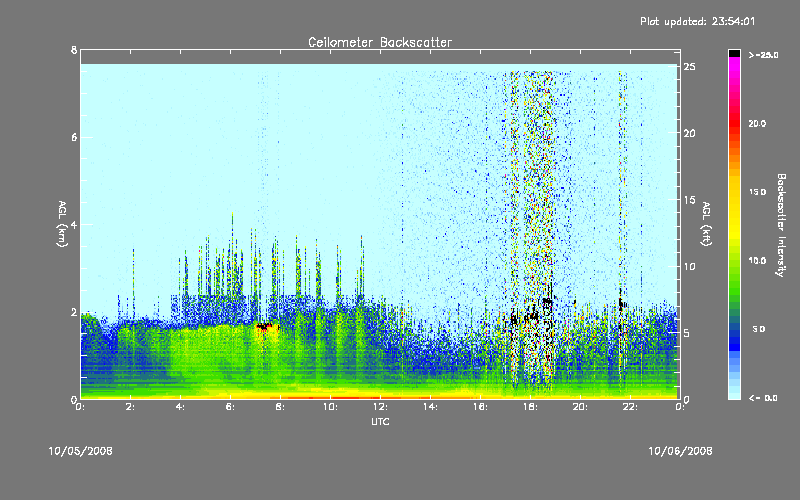Screen dimensions: 800x500
Task: Click the '12:' hour tick label
Action: (381, 407)
